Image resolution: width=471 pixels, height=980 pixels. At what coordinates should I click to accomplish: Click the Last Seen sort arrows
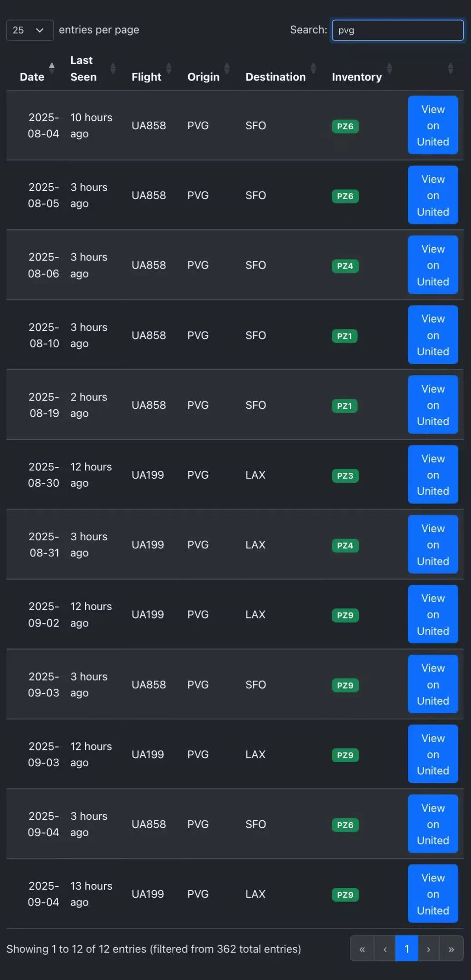click(113, 69)
